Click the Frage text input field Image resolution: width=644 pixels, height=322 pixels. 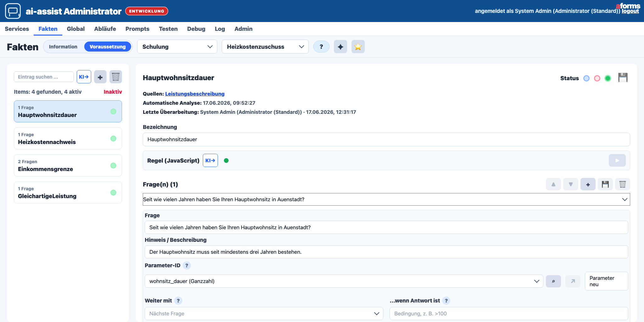pos(386,227)
